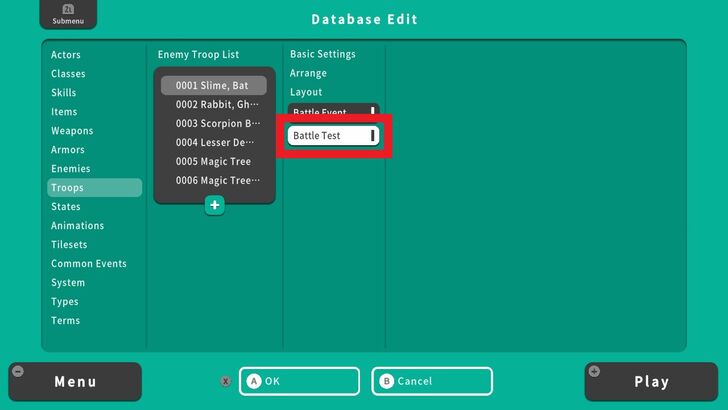Image resolution: width=728 pixels, height=410 pixels.
Task: Select the Troops category
Action: (94, 188)
